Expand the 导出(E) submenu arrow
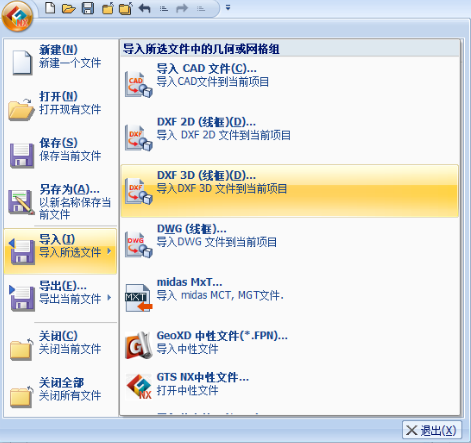 tap(109, 297)
